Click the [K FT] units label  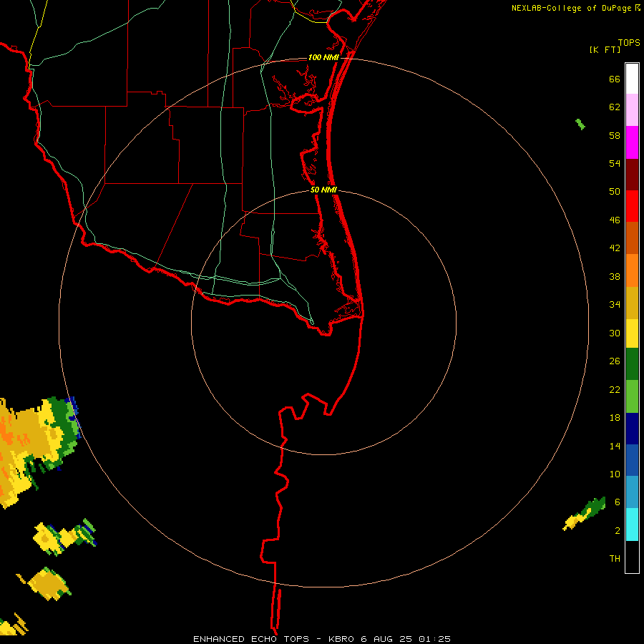click(605, 49)
